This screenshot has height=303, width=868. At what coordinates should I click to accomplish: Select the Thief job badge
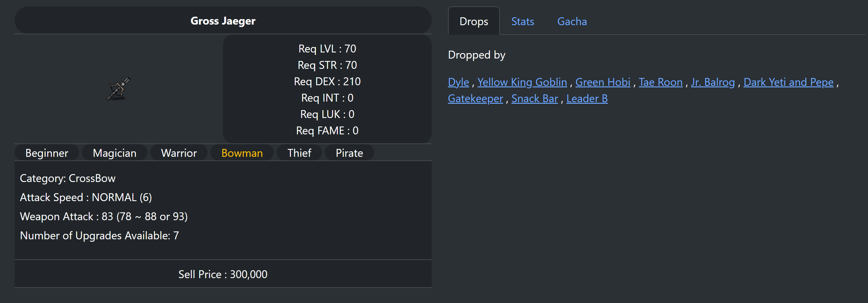[299, 153]
